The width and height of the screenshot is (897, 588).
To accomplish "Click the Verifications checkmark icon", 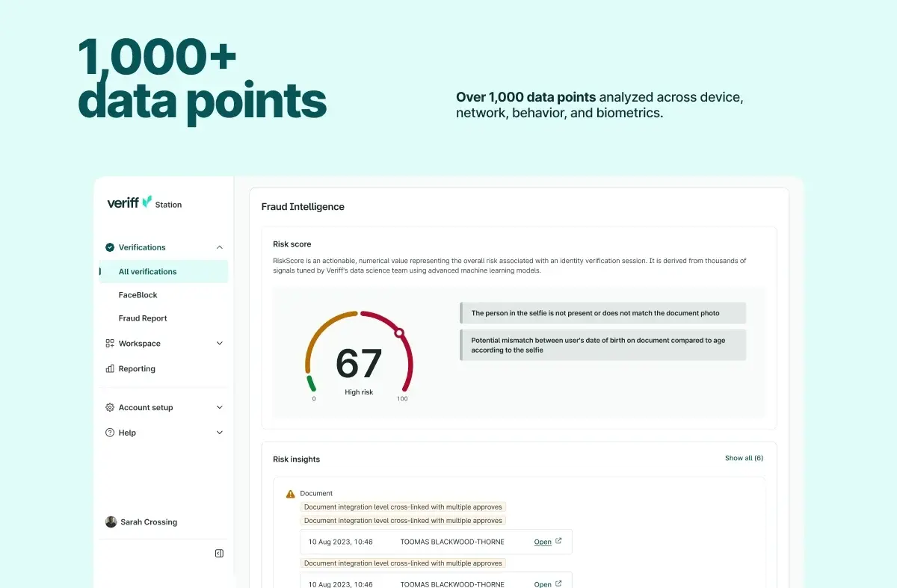I will click(x=110, y=247).
